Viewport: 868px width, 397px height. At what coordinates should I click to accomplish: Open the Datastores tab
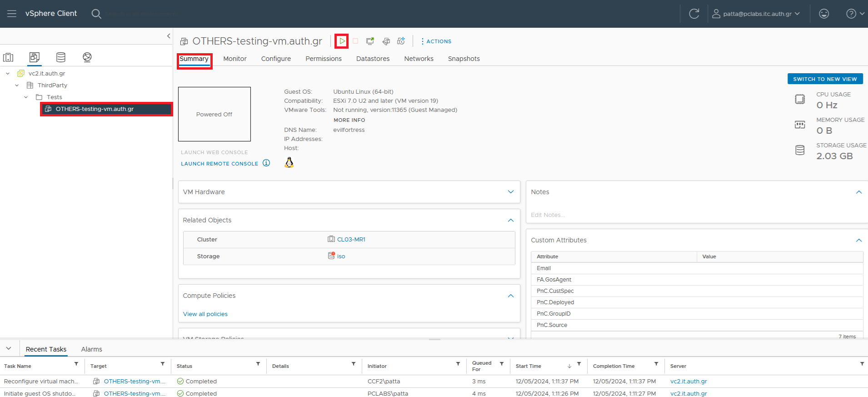373,59
